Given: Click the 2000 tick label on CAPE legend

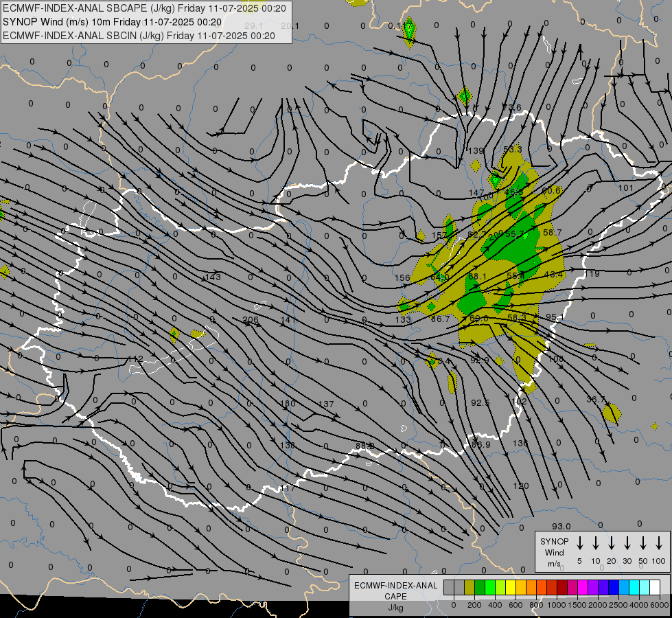Looking at the screenshot, I should (x=598, y=605).
